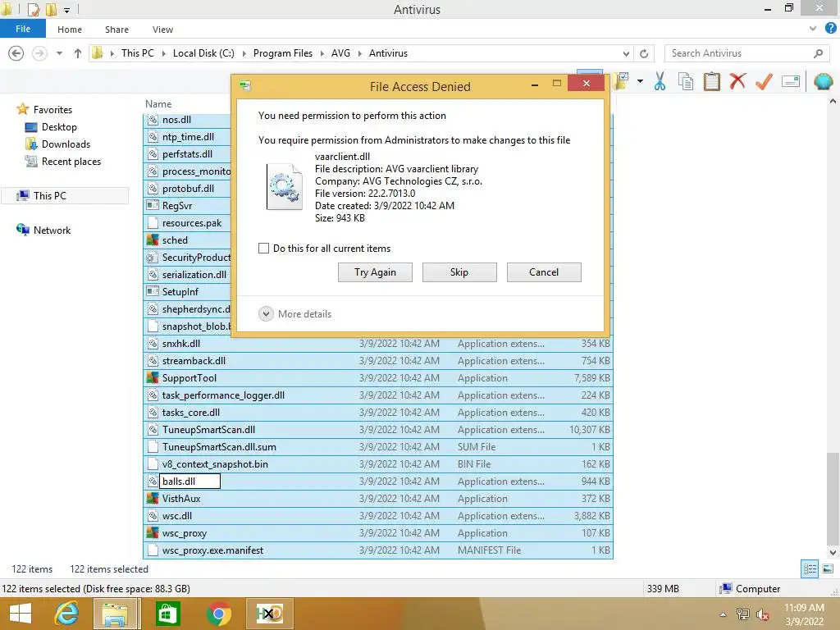Click the search magnifier icon
840x630 pixels.
click(818, 53)
